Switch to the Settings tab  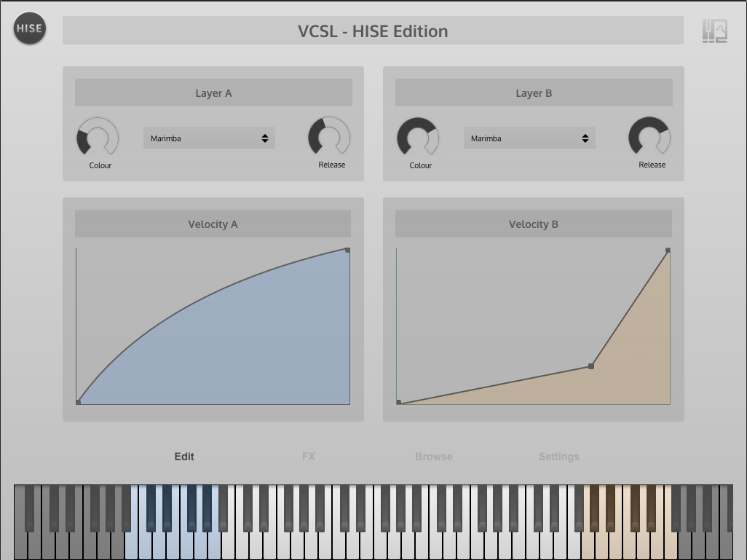tap(559, 457)
